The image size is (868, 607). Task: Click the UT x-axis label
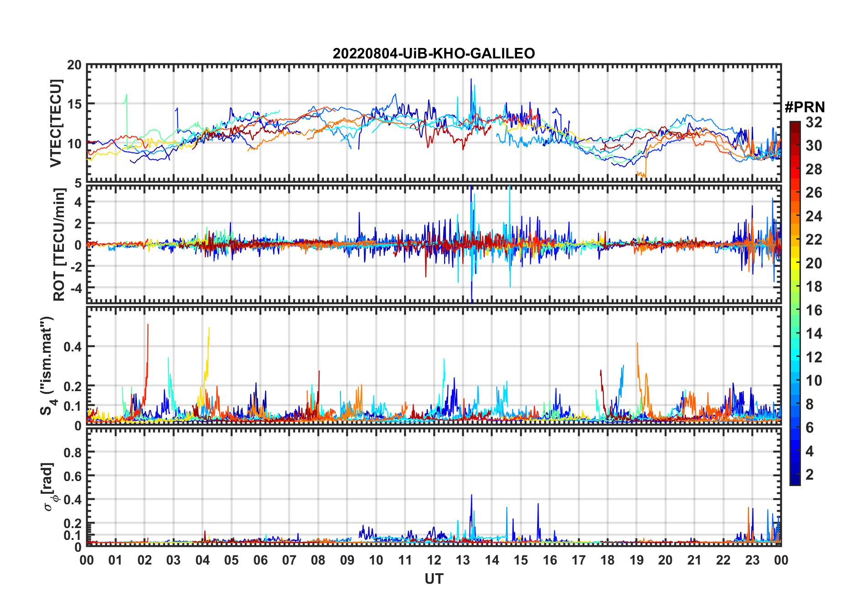pyautogui.click(x=434, y=579)
